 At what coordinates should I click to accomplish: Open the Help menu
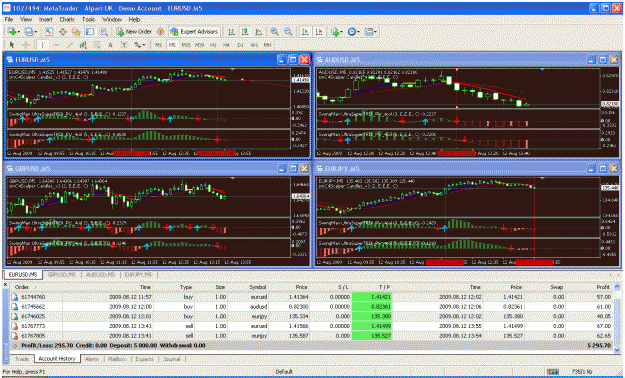coord(134,19)
